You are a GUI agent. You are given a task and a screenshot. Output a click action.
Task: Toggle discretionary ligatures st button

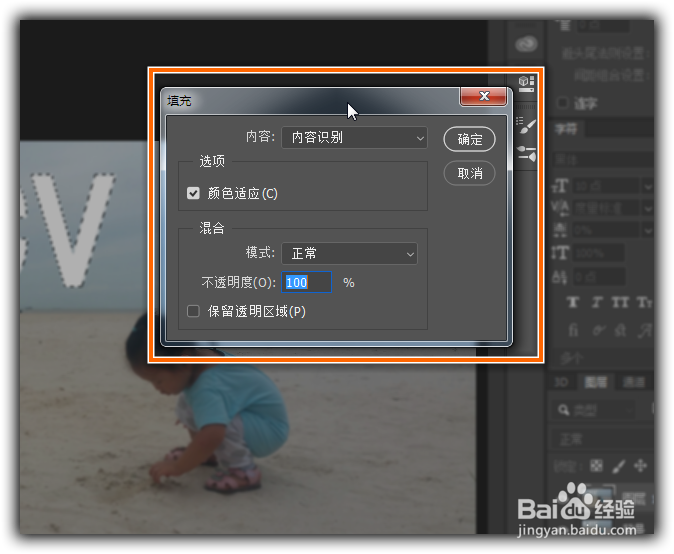[620, 330]
